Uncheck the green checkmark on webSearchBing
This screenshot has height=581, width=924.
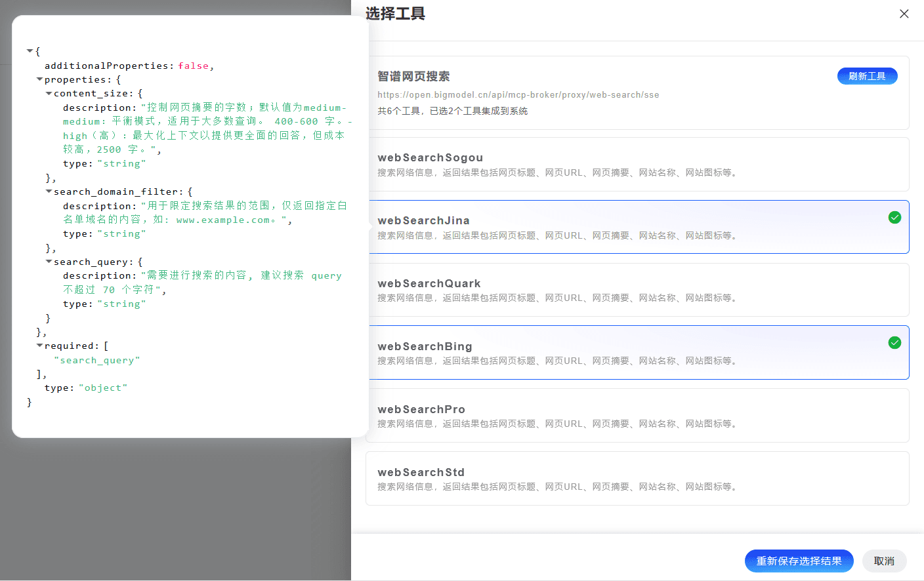pyautogui.click(x=894, y=343)
